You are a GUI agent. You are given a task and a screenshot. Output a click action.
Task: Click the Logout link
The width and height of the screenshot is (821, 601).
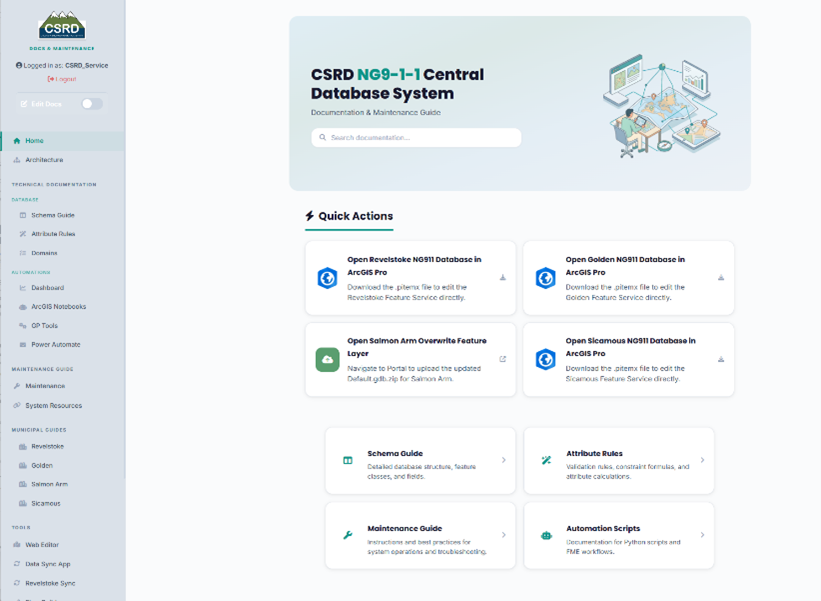coord(62,79)
